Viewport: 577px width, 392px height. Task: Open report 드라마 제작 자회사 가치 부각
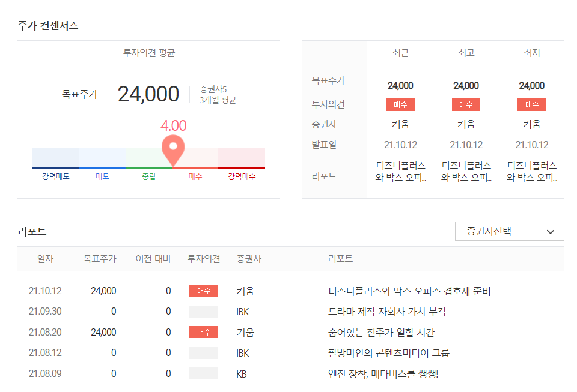(x=386, y=312)
